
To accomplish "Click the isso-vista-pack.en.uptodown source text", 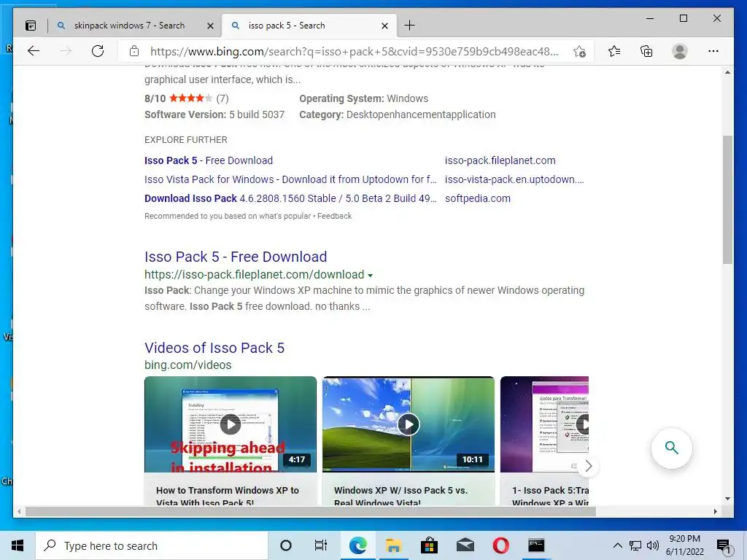I will [514, 179].
